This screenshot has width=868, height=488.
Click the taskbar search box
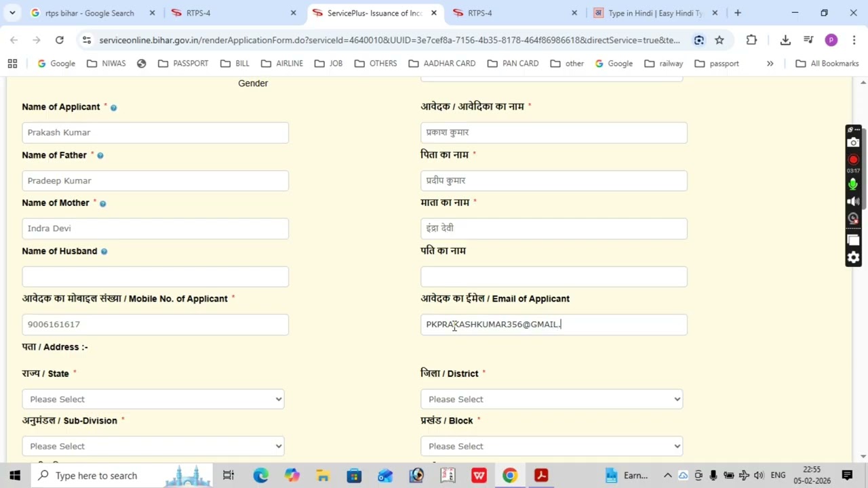(121, 476)
